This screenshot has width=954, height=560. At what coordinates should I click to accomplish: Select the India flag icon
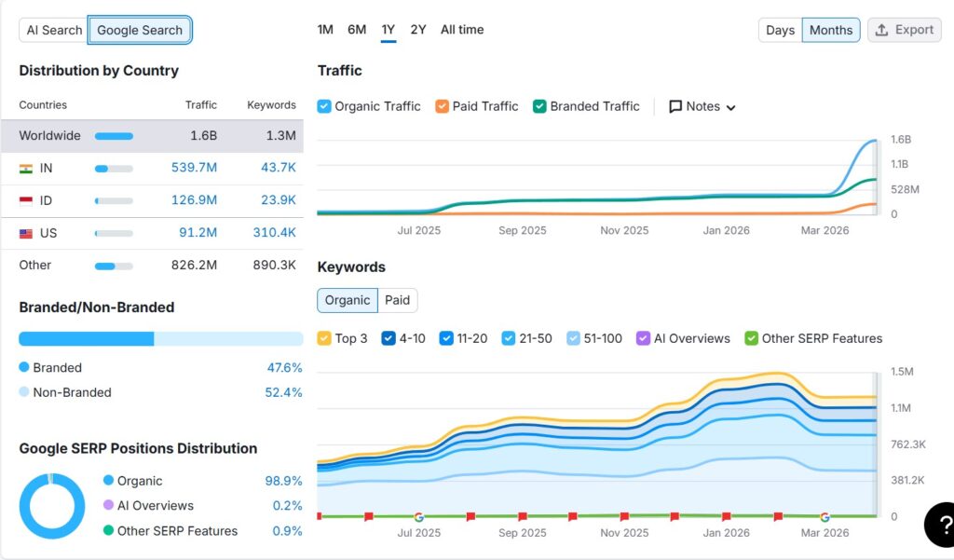coord(25,168)
